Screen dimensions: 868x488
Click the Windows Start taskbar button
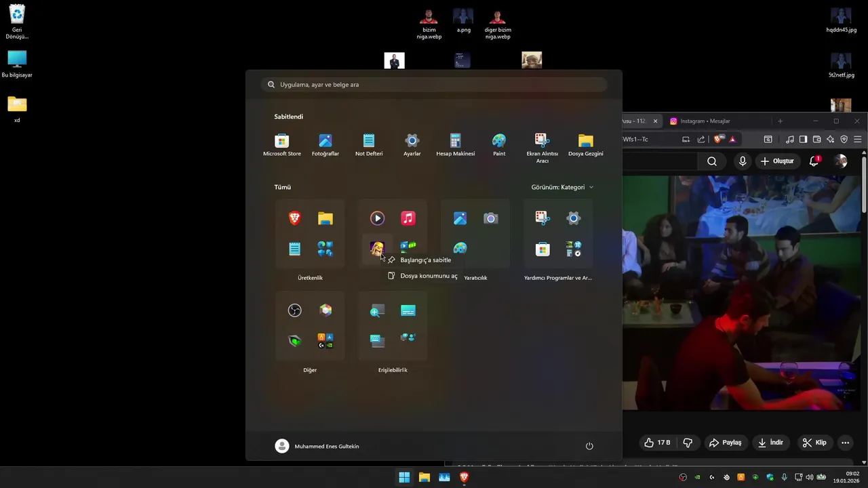coord(404,477)
